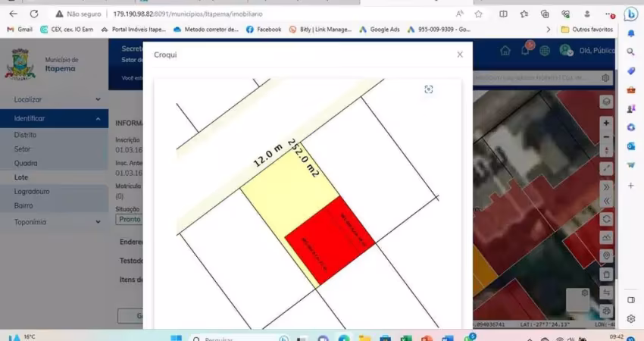This screenshot has width=644, height=341.
Task: Open Quadra option in sidebar
Action: click(26, 163)
